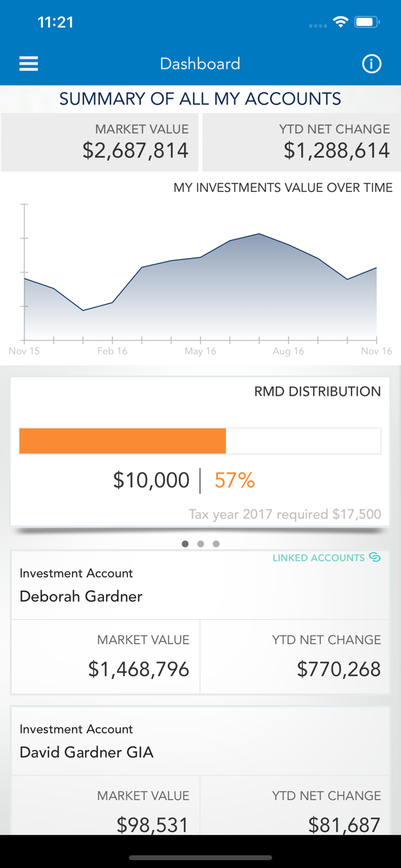Image resolution: width=401 pixels, height=868 pixels.
Task: Tap Deborah Gardner's $770,268 YTD change
Action: (339, 669)
